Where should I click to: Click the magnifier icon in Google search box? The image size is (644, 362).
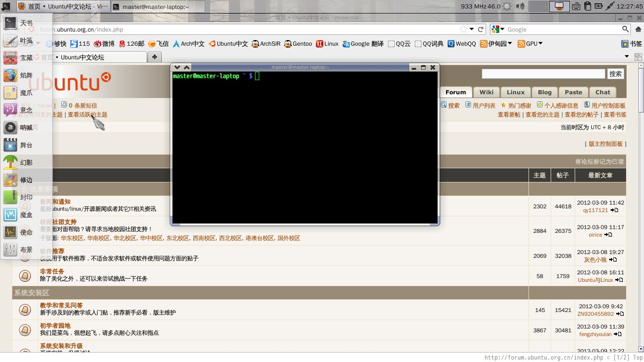pyautogui.click(x=625, y=29)
